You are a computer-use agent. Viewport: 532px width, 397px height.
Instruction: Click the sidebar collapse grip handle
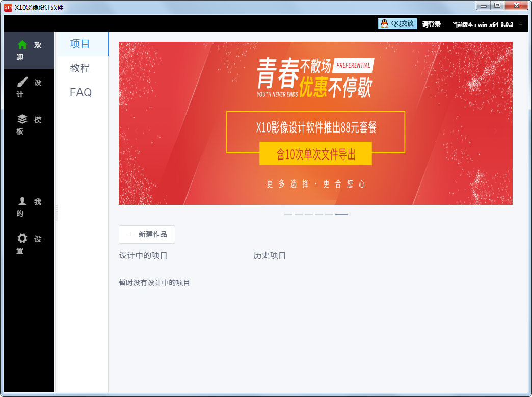click(x=57, y=213)
